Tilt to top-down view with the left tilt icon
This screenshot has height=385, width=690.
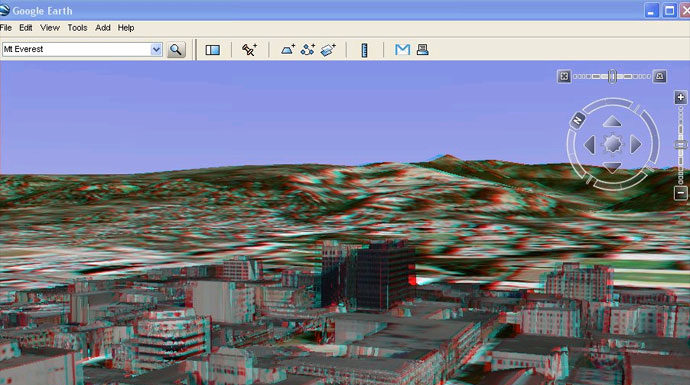click(x=564, y=77)
